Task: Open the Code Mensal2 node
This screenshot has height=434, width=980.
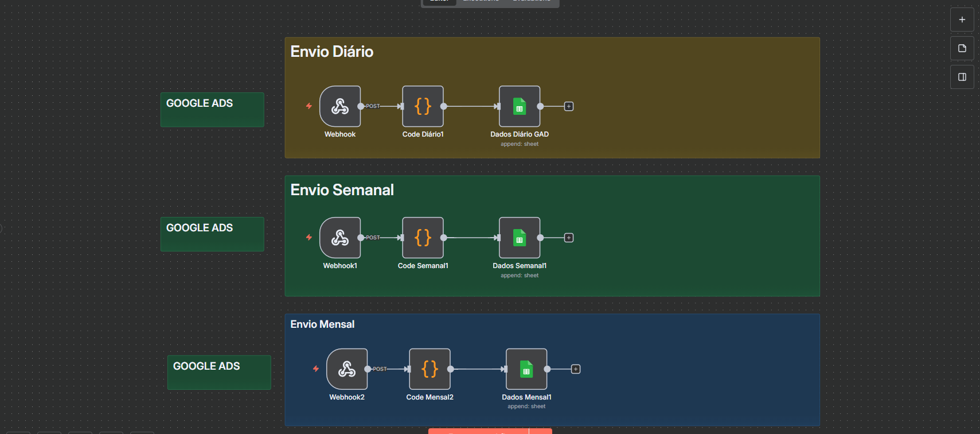Action: click(x=430, y=369)
